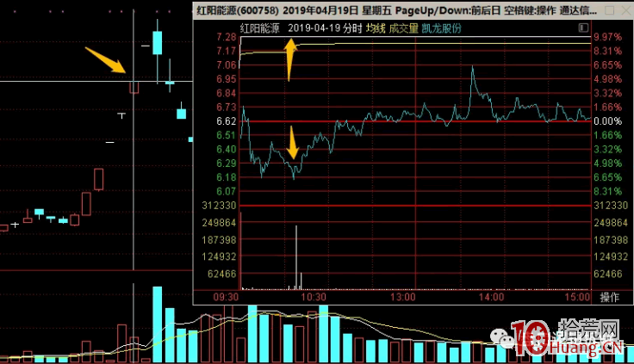Click the 6.62 previous close price label

(227, 121)
